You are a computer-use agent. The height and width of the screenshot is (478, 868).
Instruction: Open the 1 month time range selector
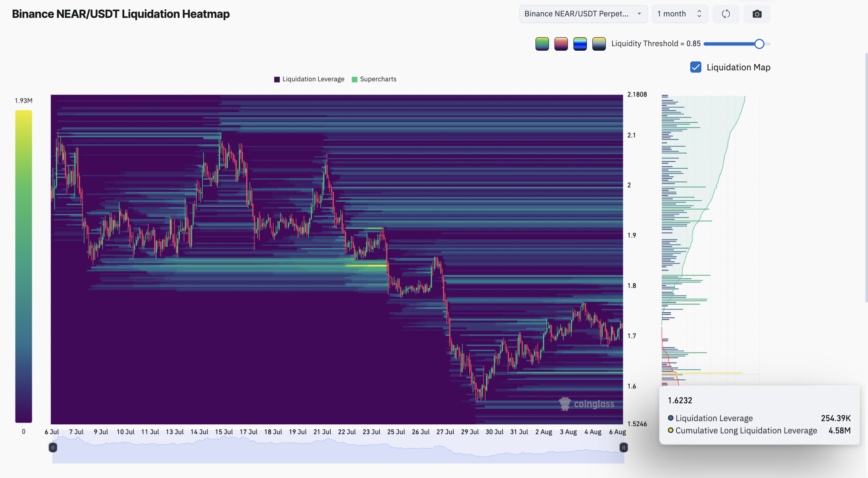680,14
